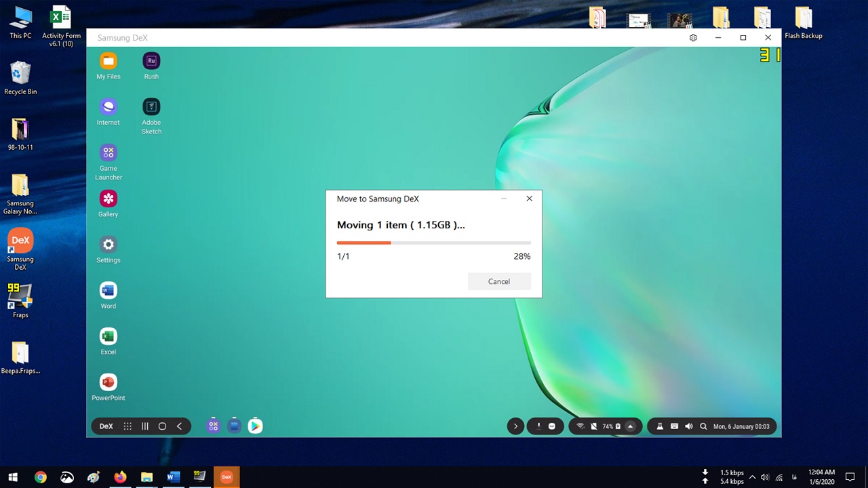
Task: Open Game Launcher desktop icon
Action: coord(108,163)
